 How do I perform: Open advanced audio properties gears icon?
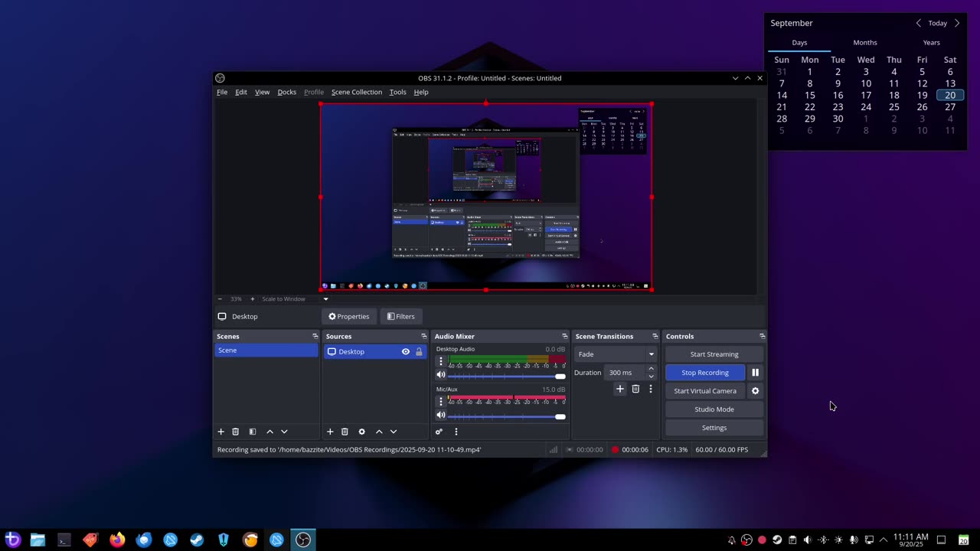[439, 432]
